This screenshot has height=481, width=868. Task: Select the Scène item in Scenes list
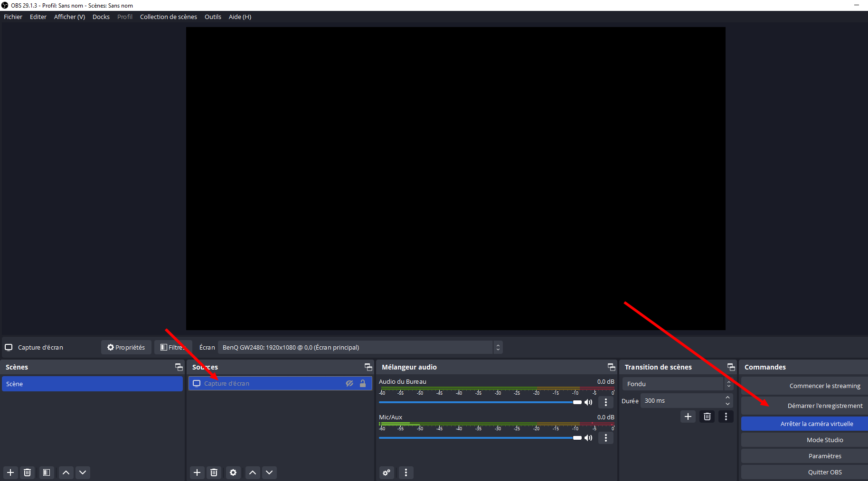coord(92,384)
